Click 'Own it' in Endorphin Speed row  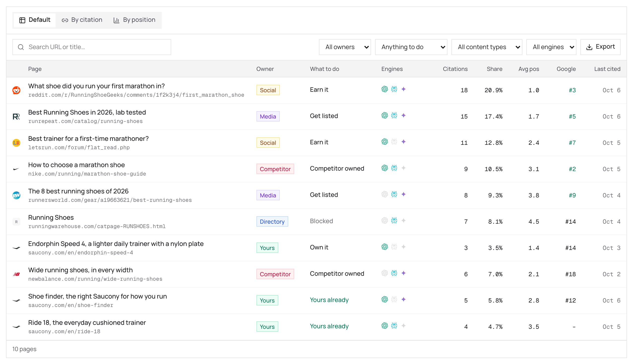point(319,247)
